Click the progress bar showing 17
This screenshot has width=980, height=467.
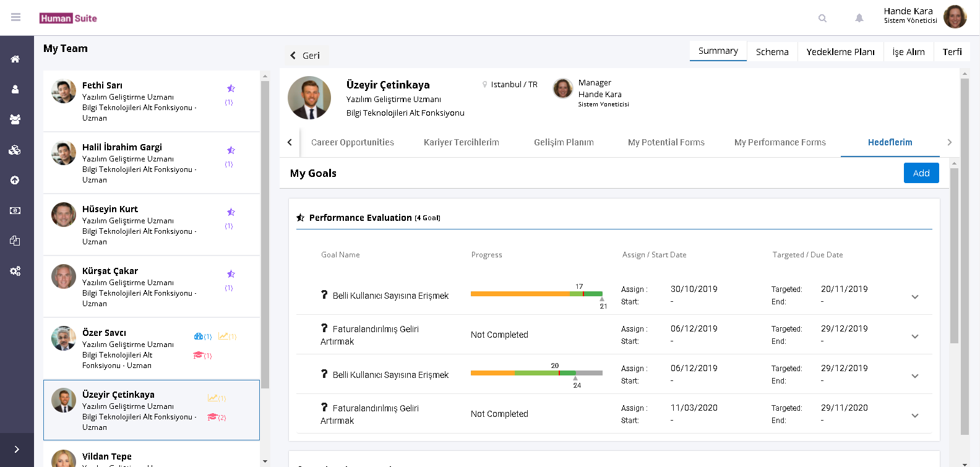point(536,294)
